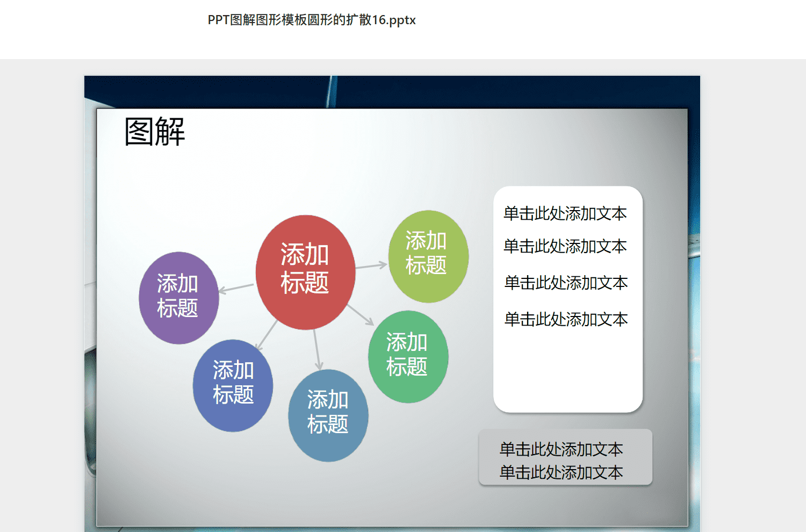This screenshot has width=806, height=532.
Task: Click the green circle 添加标题
Action: pos(408,356)
